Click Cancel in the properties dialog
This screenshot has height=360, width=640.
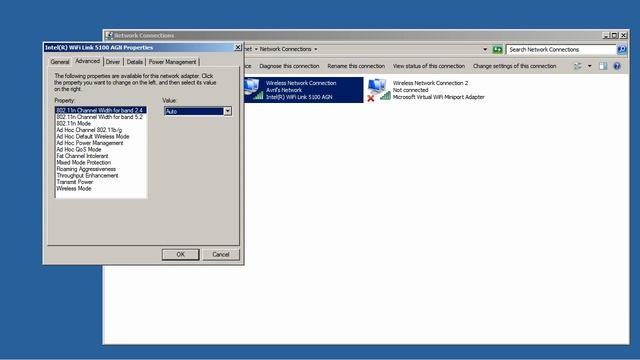point(220,254)
